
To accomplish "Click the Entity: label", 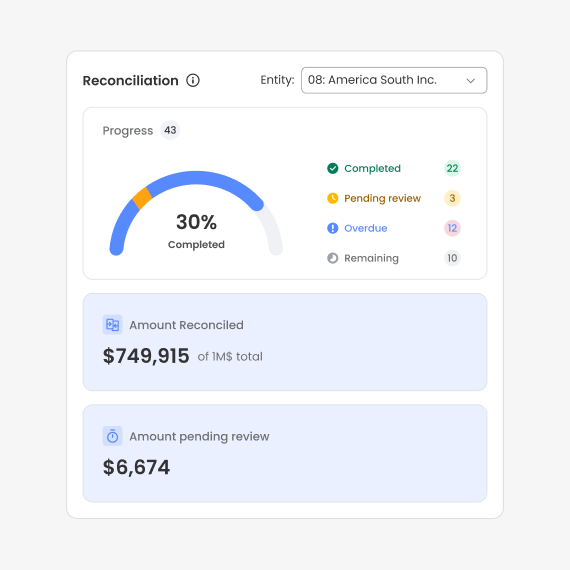I will 277,80.
